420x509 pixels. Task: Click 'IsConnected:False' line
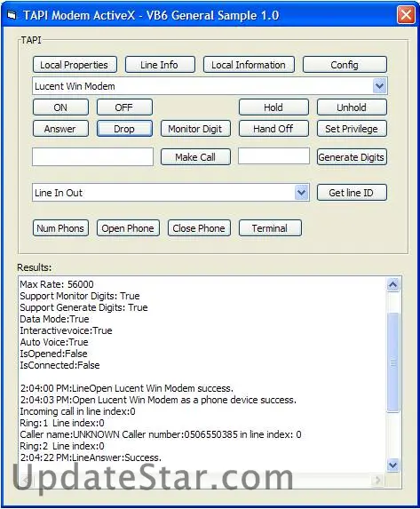click(59, 365)
